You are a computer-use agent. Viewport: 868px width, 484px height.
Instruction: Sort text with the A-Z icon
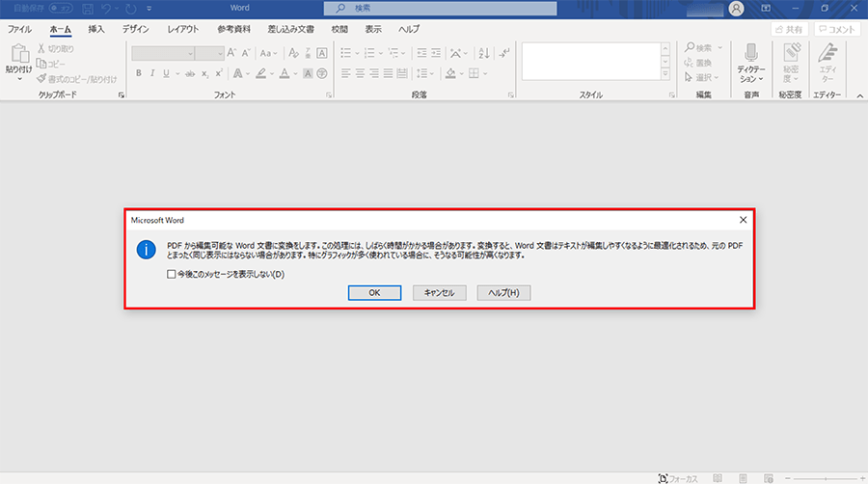pyautogui.click(x=484, y=53)
